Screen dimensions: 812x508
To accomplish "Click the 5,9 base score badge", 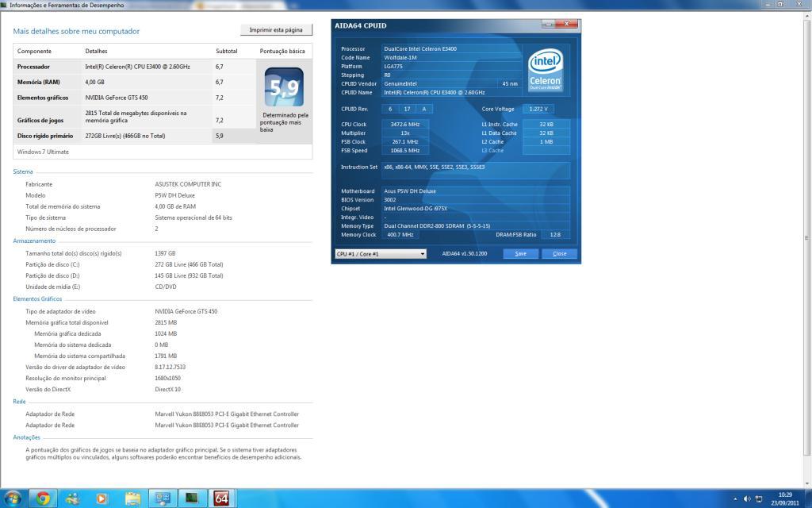I will pos(284,87).
